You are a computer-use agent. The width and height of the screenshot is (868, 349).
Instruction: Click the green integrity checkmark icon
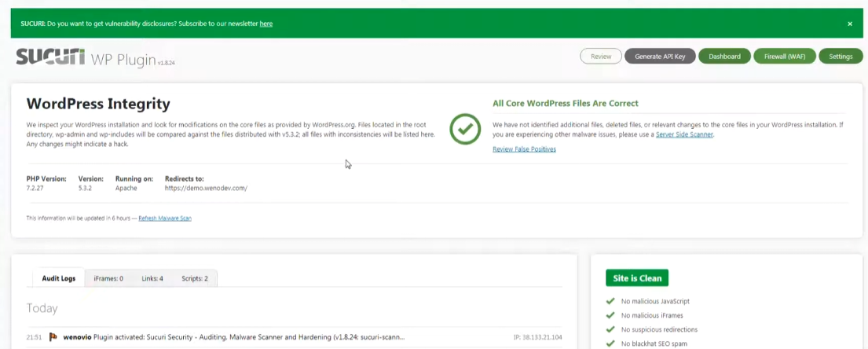(465, 128)
